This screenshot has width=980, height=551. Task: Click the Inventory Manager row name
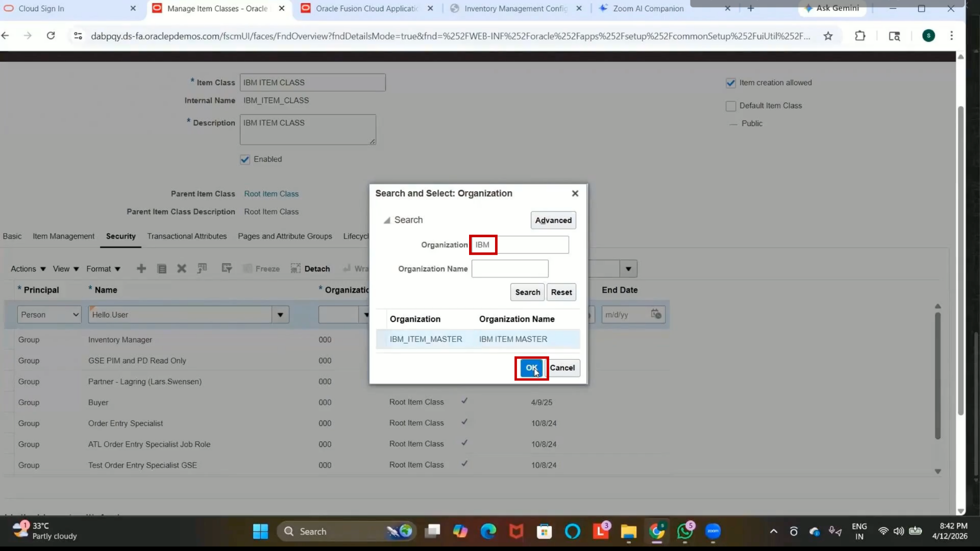(120, 340)
